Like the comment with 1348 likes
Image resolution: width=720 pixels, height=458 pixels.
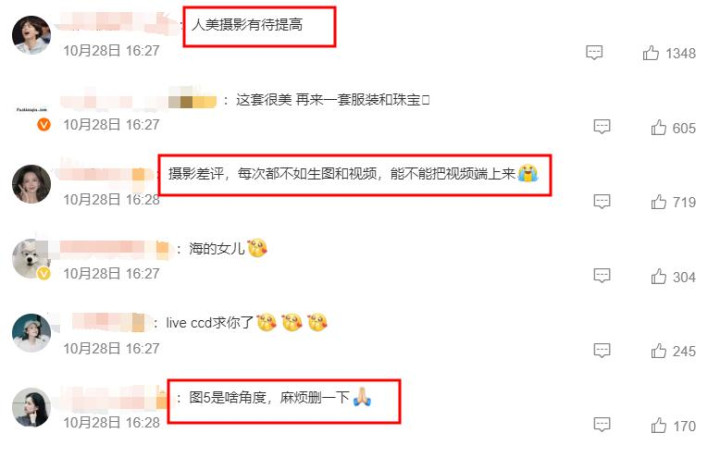click(x=651, y=53)
